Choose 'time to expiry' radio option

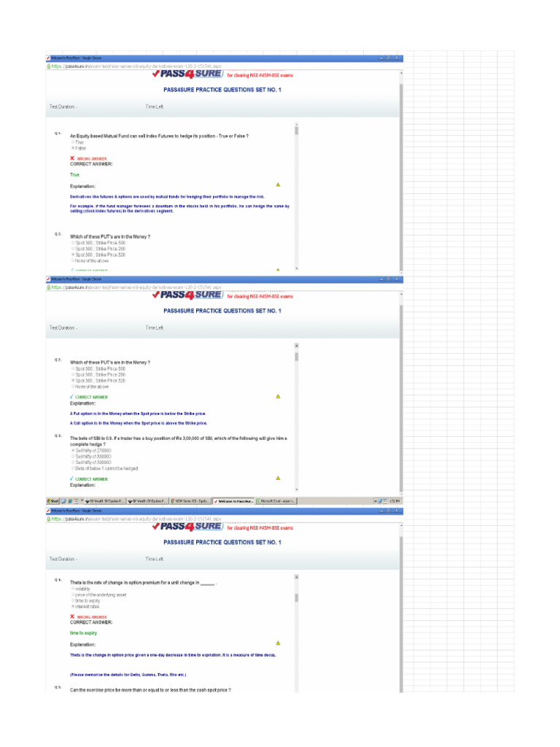click(73, 600)
